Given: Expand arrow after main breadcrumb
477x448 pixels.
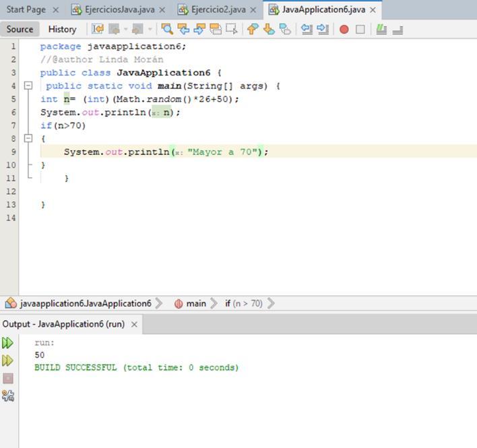Looking at the screenshot, I should (214, 304).
